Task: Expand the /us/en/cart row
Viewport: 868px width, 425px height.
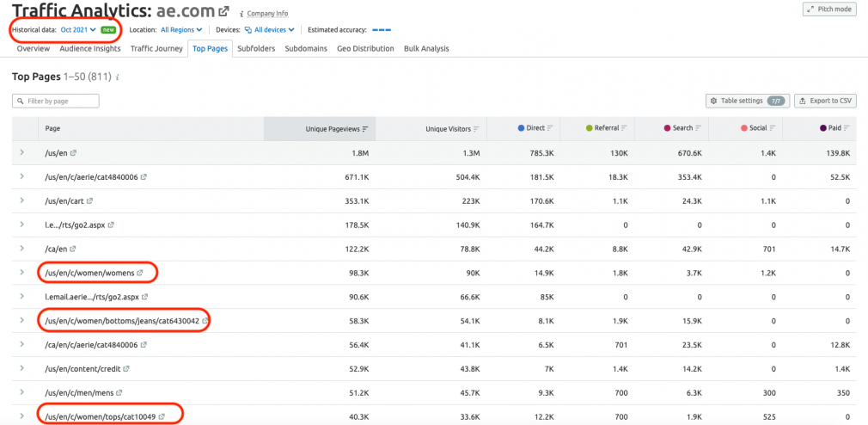Action: 22,200
